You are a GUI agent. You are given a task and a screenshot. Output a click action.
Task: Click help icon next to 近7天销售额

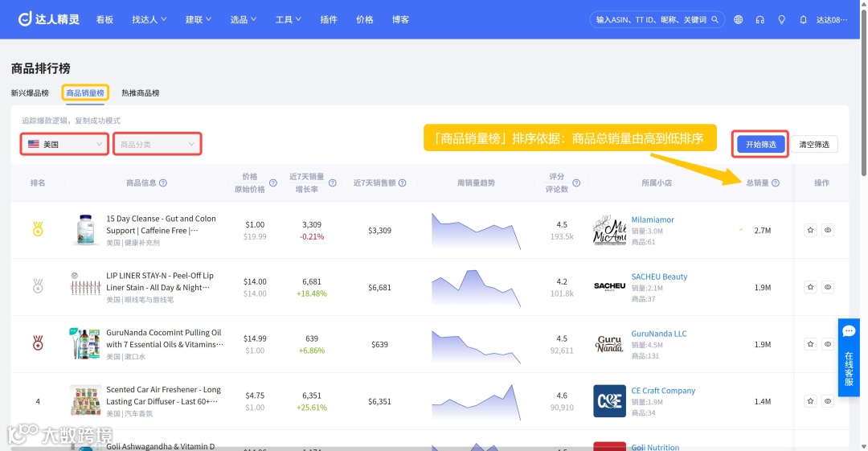[403, 182]
